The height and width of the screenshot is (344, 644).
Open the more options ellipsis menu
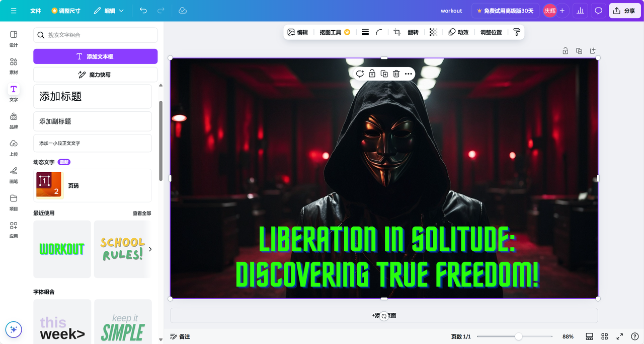tap(409, 74)
